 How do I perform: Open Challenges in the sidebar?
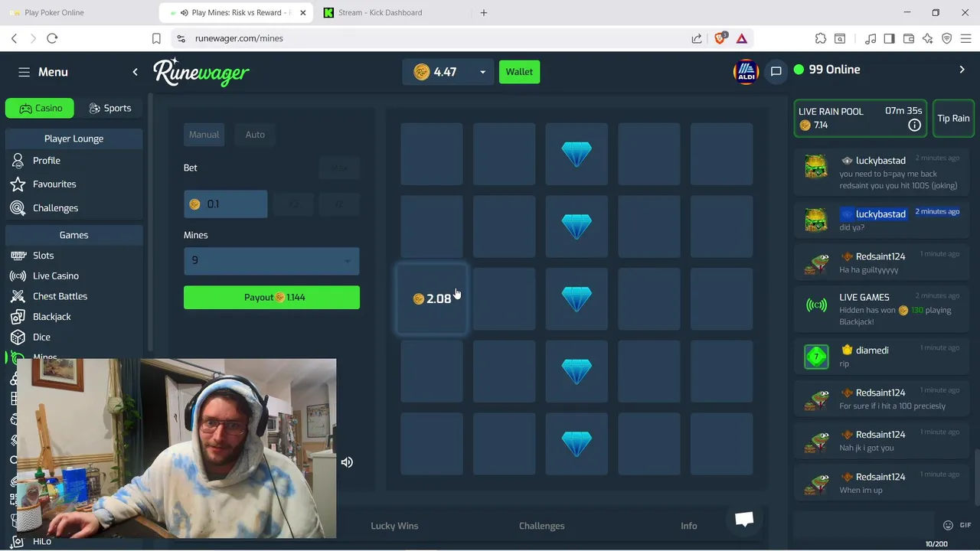tap(55, 208)
